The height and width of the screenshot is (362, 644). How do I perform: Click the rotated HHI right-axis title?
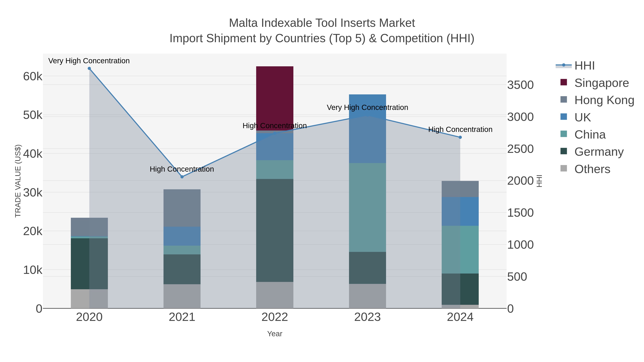point(540,181)
